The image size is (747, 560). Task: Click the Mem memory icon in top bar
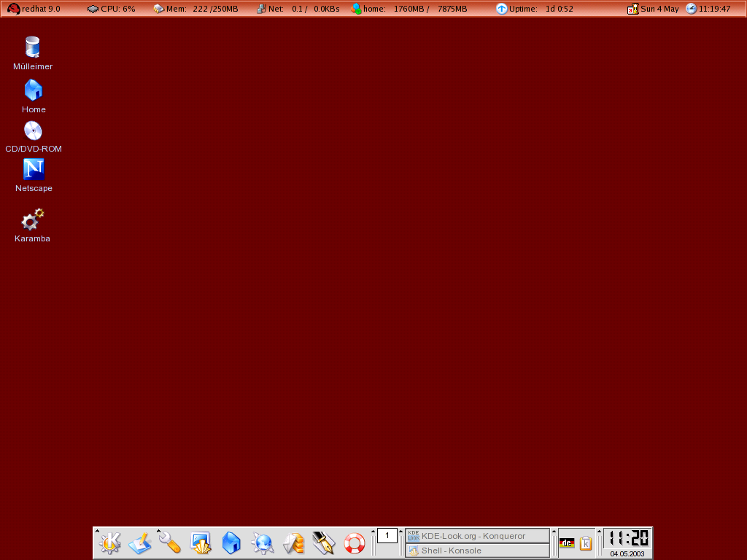(158, 9)
